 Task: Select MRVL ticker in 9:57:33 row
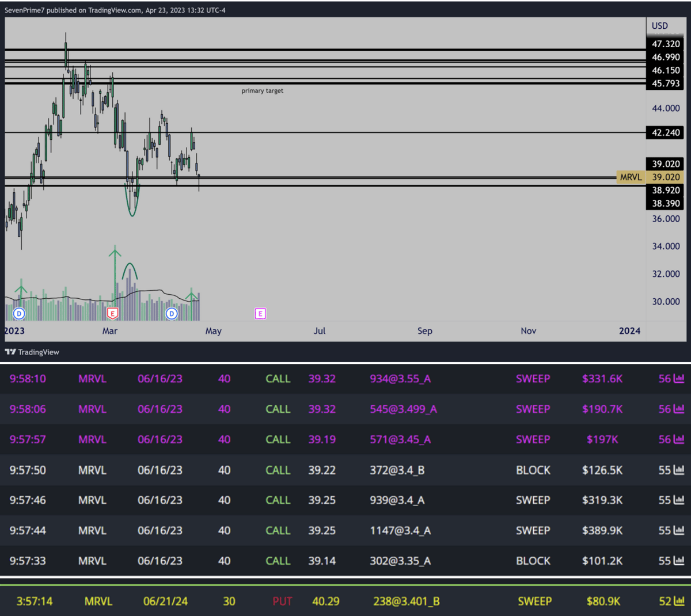click(92, 561)
